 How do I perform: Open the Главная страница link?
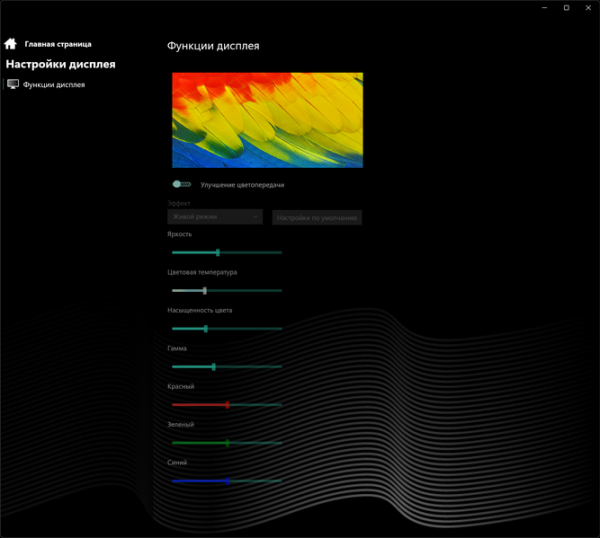click(58, 44)
